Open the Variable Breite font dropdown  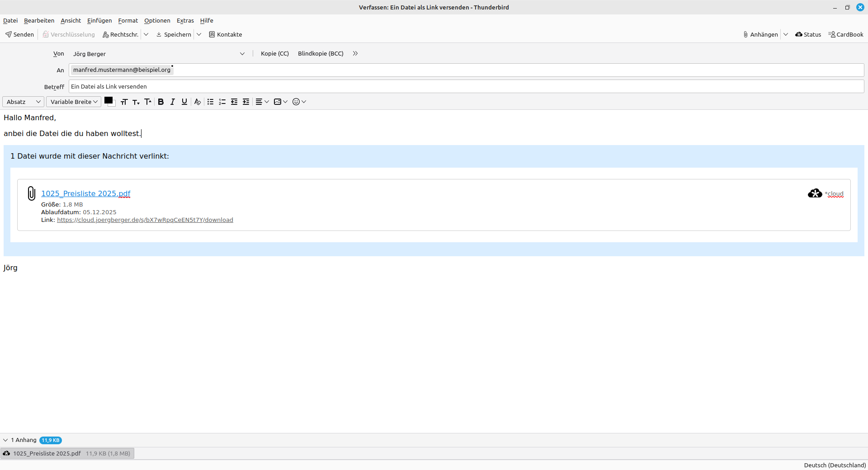pos(74,102)
